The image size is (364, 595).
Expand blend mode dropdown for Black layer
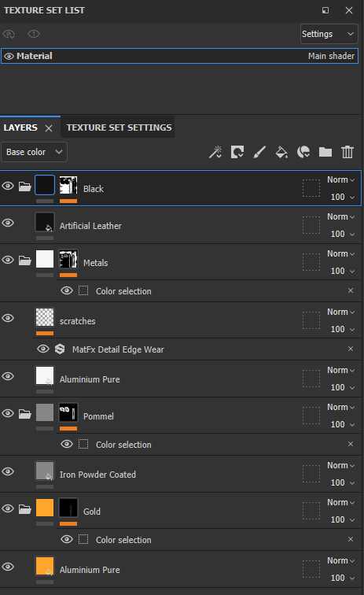pos(341,180)
